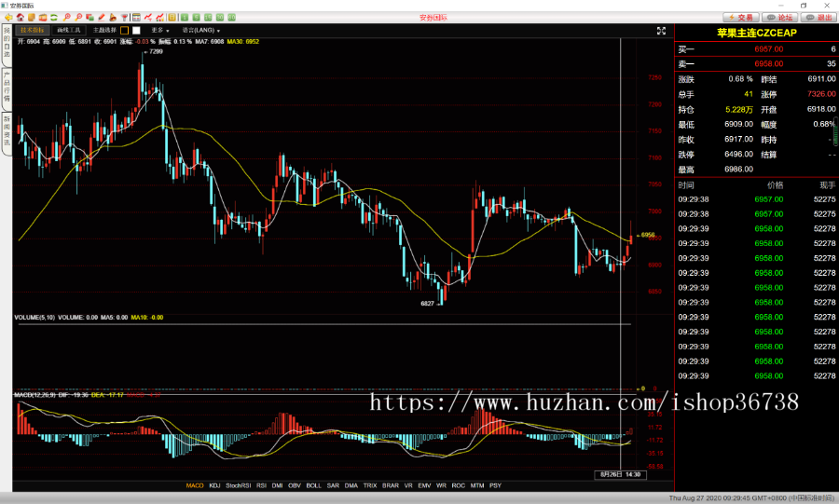Switch to 5-minute period icon
The width and height of the screenshot is (839, 504).
(x=197, y=18)
